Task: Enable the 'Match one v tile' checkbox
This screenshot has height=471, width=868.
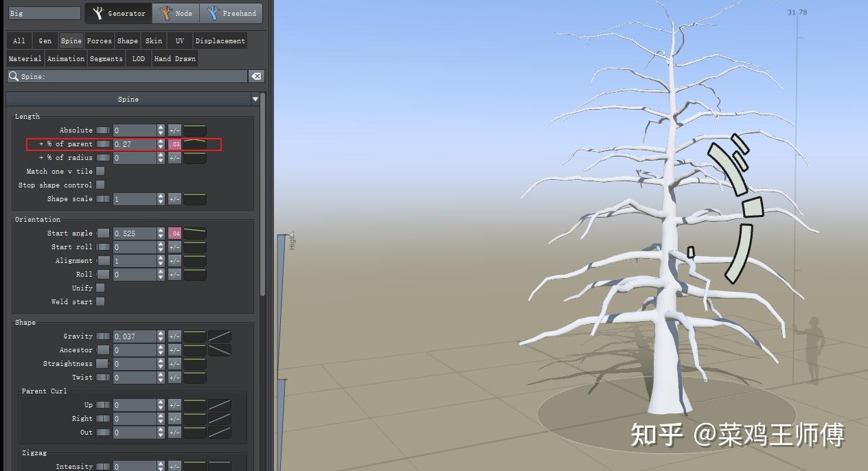Action: click(102, 171)
